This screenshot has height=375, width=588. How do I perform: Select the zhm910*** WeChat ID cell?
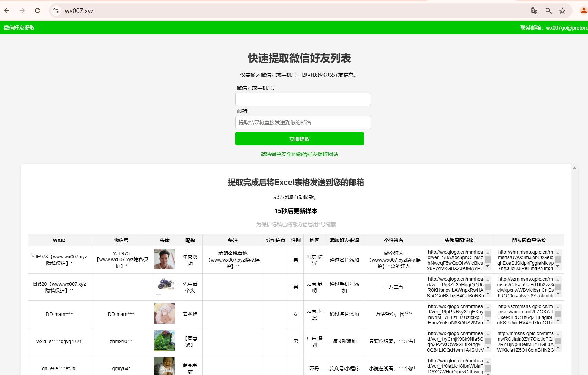[x=121, y=341]
